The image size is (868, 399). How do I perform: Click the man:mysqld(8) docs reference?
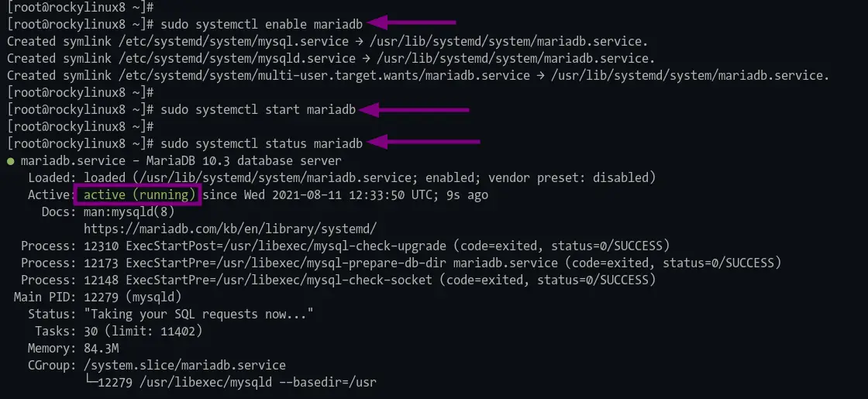(x=129, y=212)
